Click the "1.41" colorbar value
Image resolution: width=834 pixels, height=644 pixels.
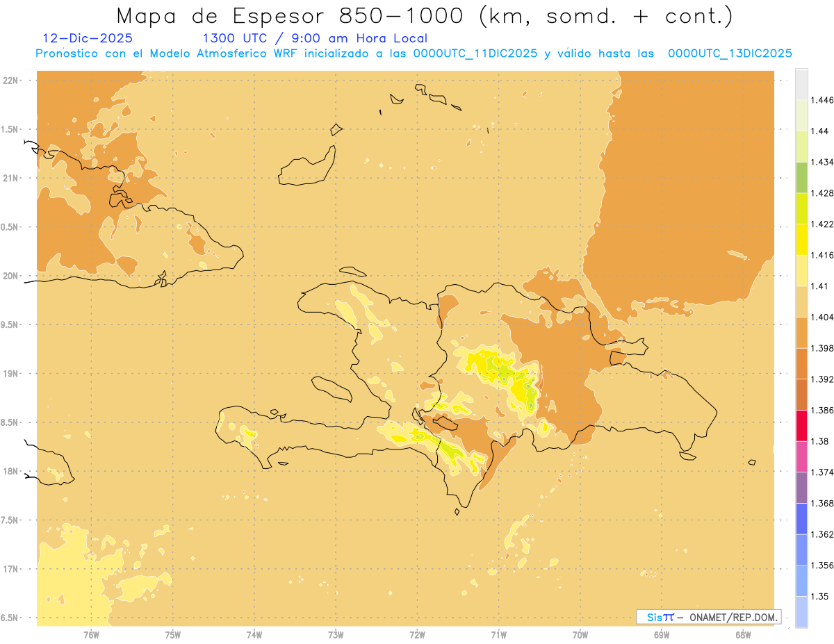820,286
